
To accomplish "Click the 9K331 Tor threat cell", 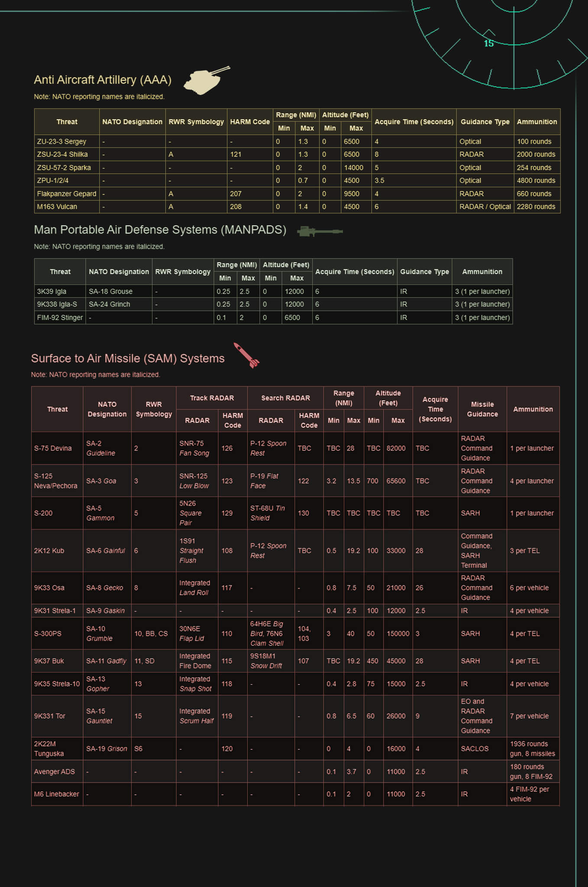I will [x=50, y=716].
